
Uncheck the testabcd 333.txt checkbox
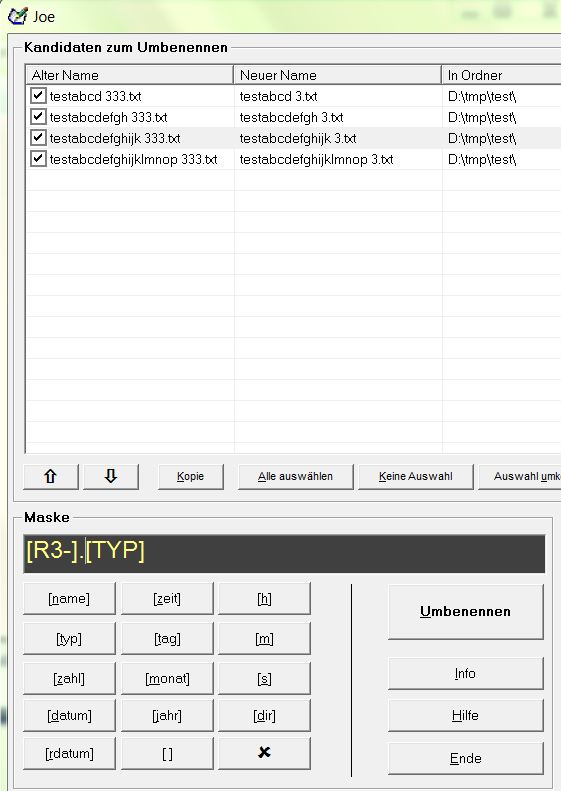38,95
